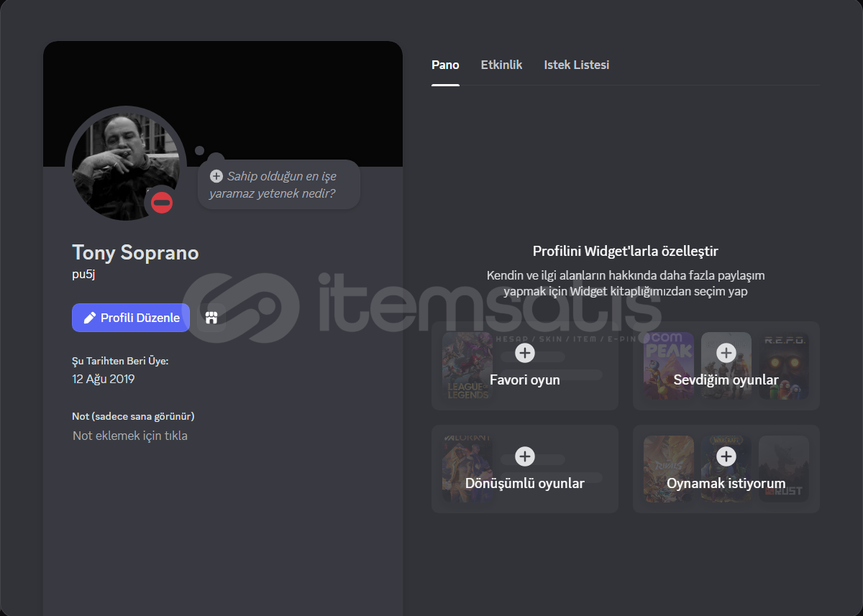The width and height of the screenshot is (863, 616).
Task: Click the member date 12 Ağu 2019
Action: [104, 379]
